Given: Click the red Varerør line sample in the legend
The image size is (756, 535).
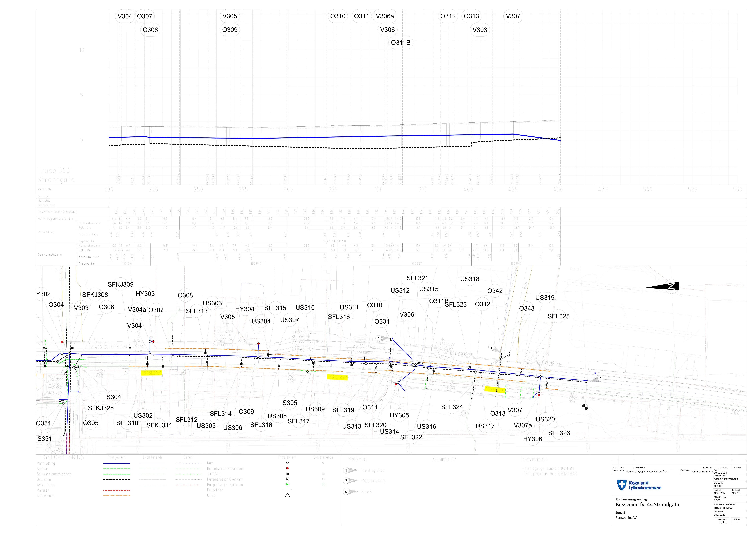Looking at the screenshot, I should click(x=117, y=490).
